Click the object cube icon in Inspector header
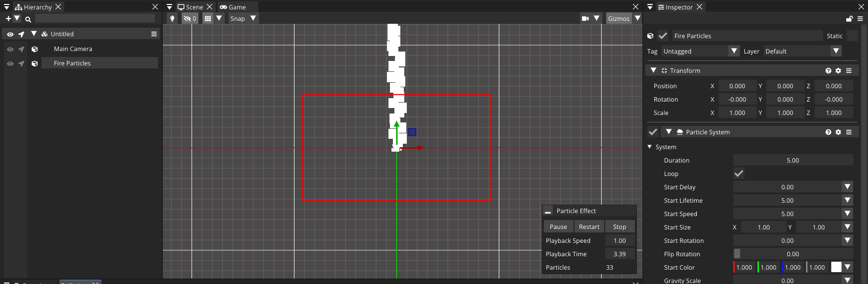Viewport: 868px width, 284px height. point(650,36)
